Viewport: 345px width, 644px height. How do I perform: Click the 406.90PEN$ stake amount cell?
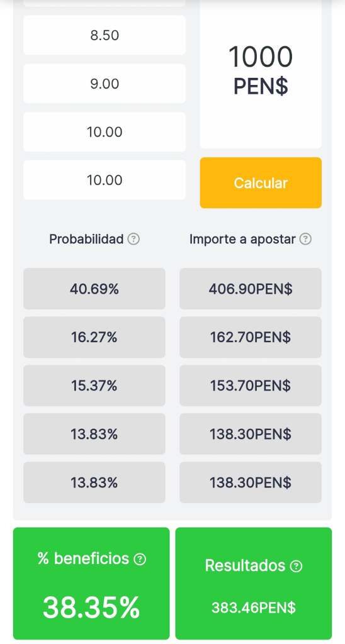coord(251,289)
